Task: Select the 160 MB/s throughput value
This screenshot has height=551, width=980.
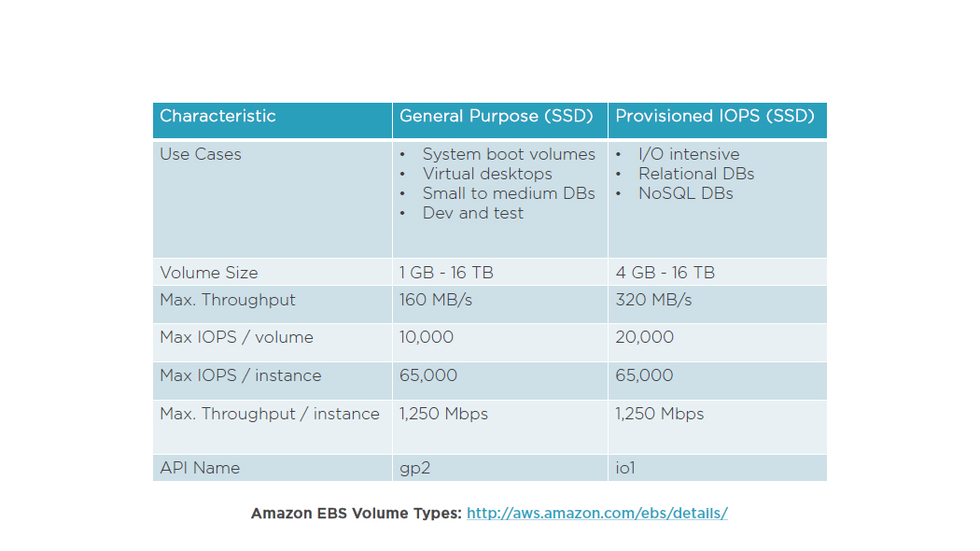Action: click(x=436, y=300)
